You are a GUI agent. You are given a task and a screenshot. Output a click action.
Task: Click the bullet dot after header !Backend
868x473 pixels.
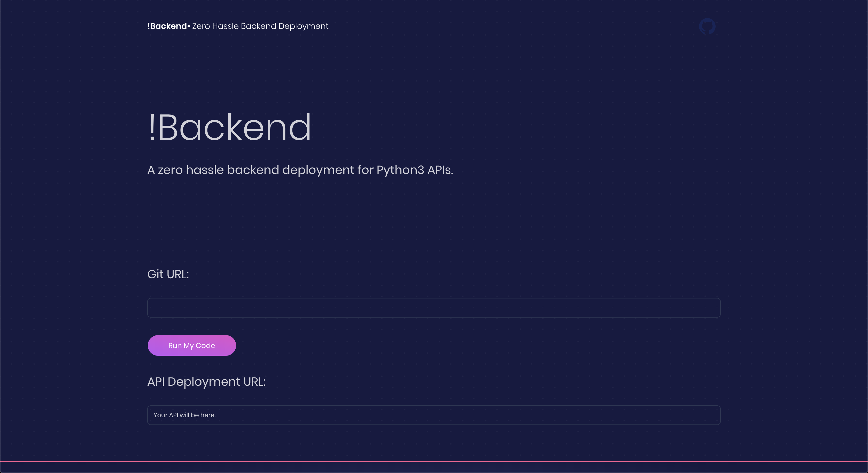tap(189, 26)
